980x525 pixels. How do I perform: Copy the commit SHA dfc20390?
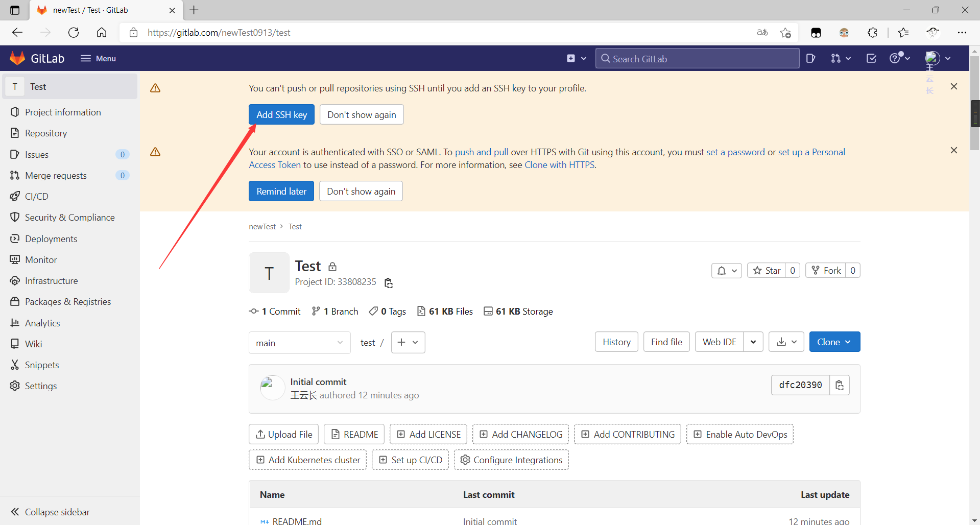point(840,385)
